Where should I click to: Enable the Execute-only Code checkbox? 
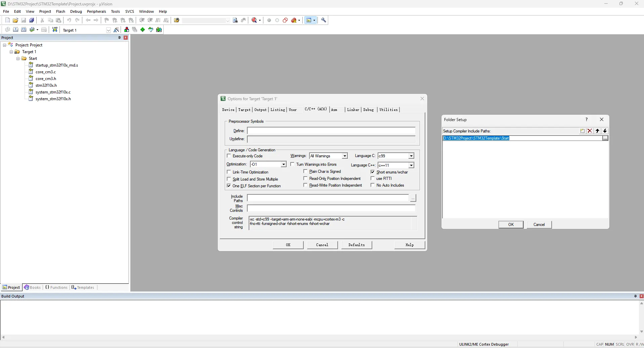[229, 156]
